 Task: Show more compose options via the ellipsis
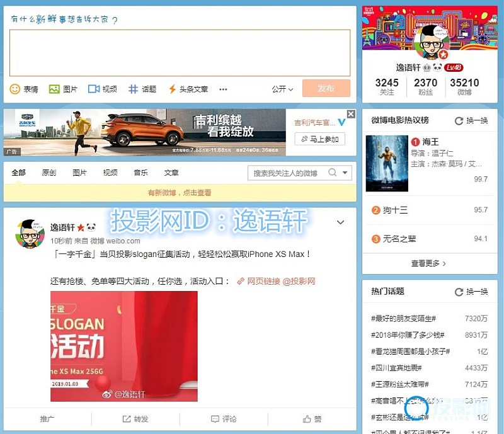pos(223,89)
